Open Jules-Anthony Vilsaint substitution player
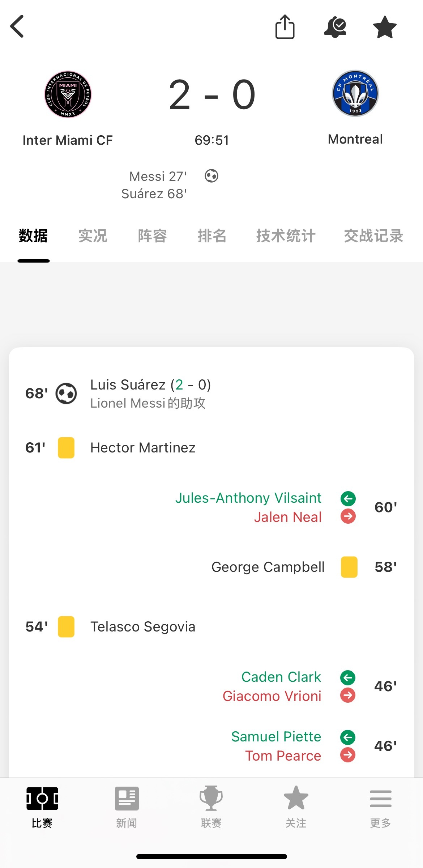 click(x=248, y=498)
